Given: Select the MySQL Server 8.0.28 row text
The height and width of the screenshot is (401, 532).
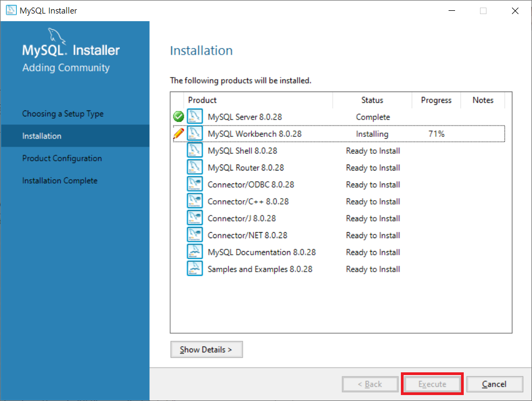Looking at the screenshot, I should click(x=245, y=117).
